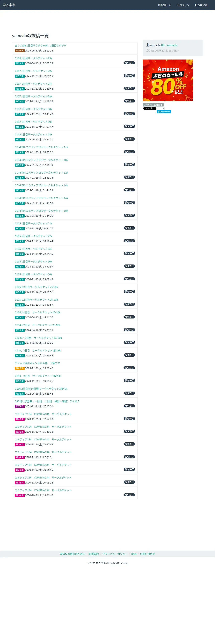Click the トレード category tag
The width and height of the screenshot is (215, 644).
pyautogui.click(x=20, y=50)
